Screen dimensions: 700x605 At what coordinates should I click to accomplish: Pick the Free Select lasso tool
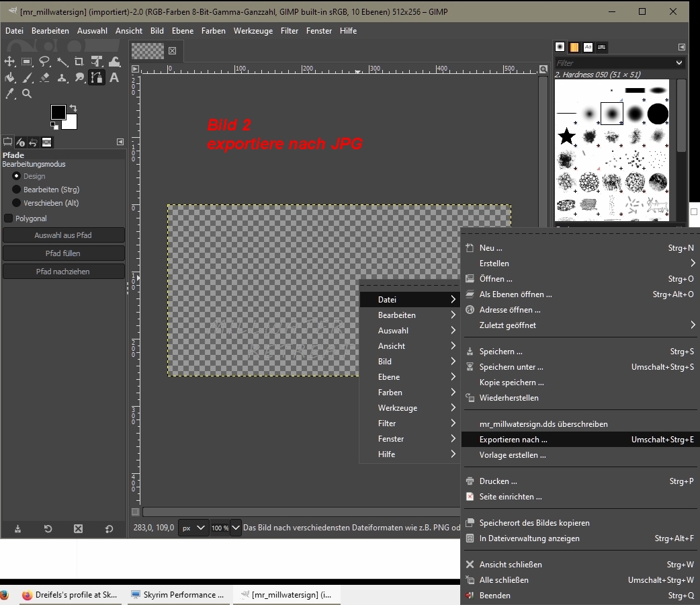pos(44,62)
